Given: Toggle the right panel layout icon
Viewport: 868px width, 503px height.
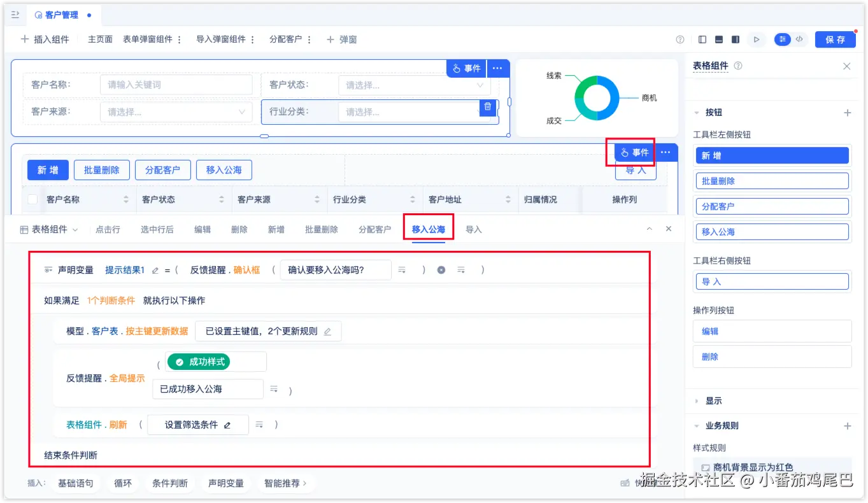Looking at the screenshot, I should pyautogui.click(x=736, y=39).
